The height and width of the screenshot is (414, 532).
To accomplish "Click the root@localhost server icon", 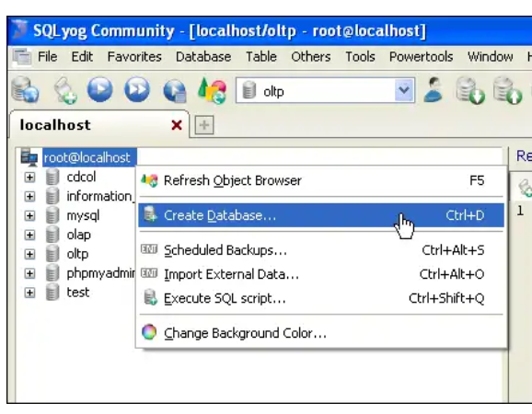I will tap(29, 157).
